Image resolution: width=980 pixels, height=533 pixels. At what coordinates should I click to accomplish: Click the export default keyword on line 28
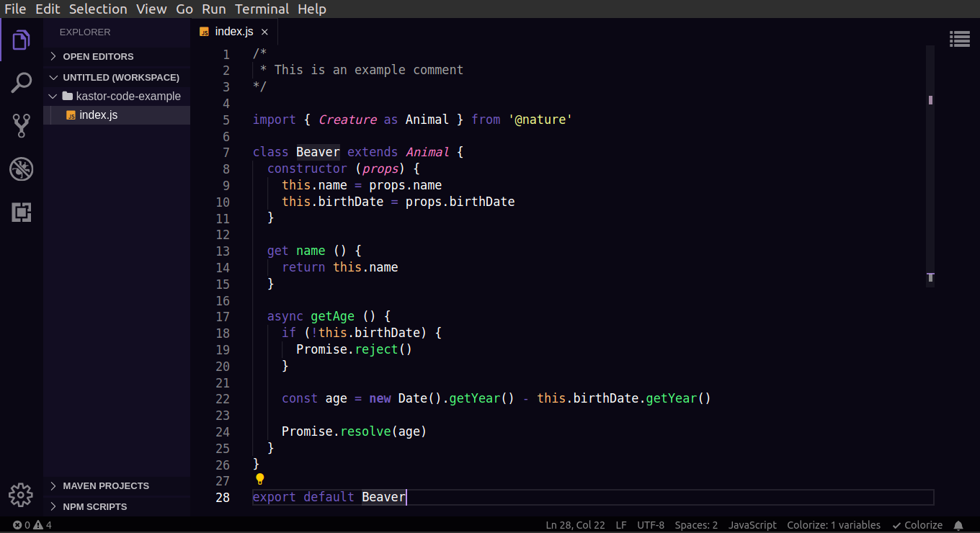303,497
